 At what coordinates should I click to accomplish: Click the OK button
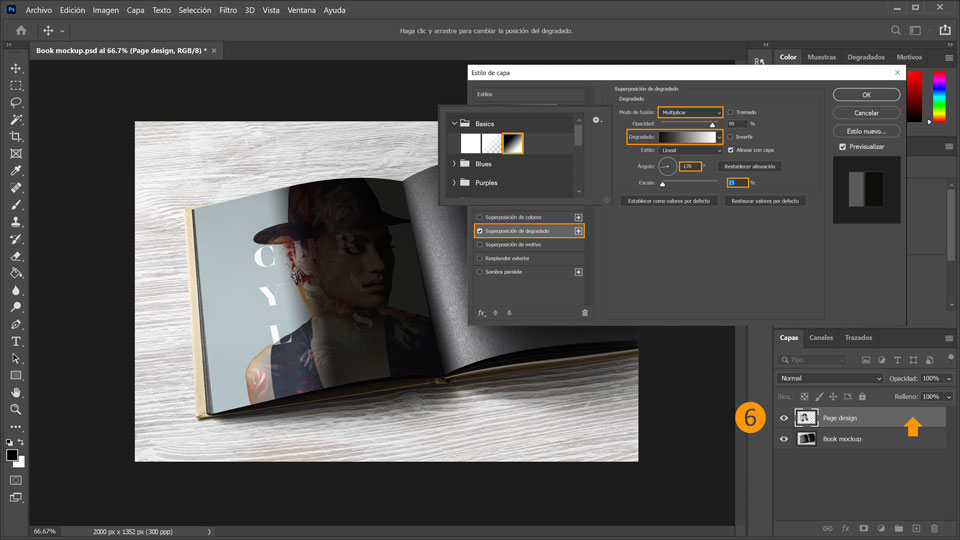click(866, 95)
